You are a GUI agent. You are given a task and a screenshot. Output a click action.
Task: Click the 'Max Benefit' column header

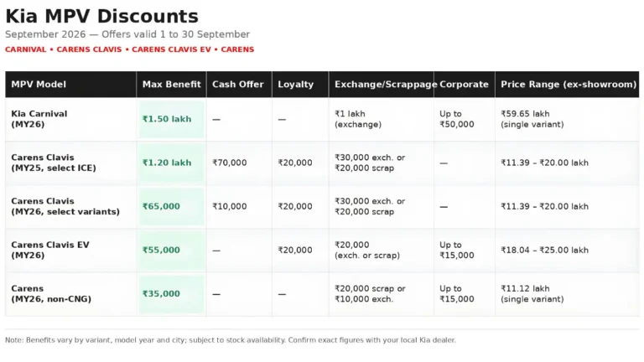pyautogui.click(x=172, y=84)
